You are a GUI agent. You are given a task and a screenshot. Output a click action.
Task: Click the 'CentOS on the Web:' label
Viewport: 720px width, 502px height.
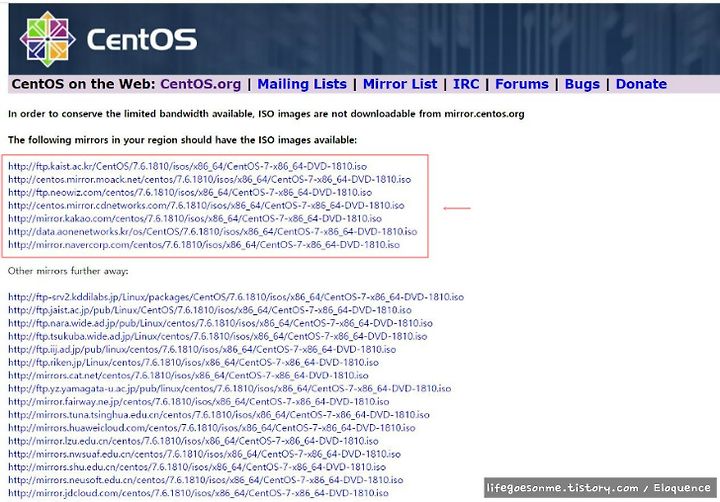[84, 84]
